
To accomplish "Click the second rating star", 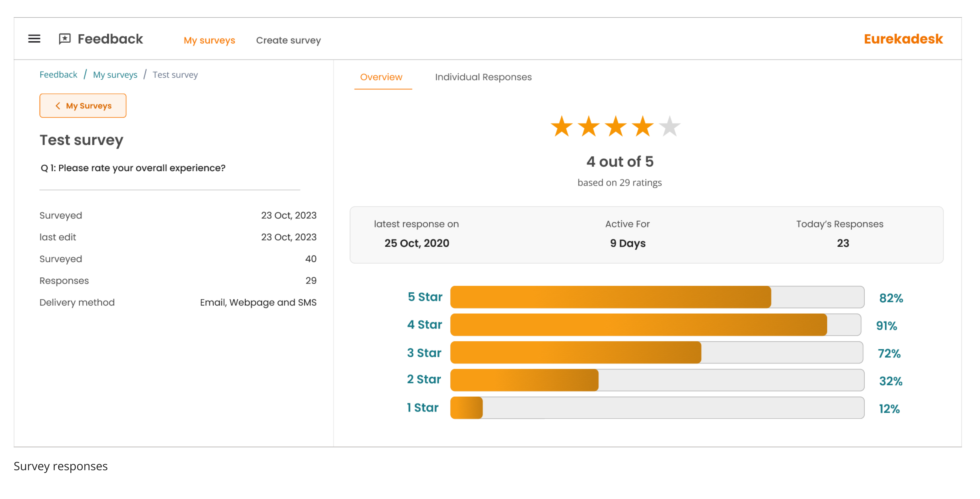I will pyautogui.click(x=589, y=126).
